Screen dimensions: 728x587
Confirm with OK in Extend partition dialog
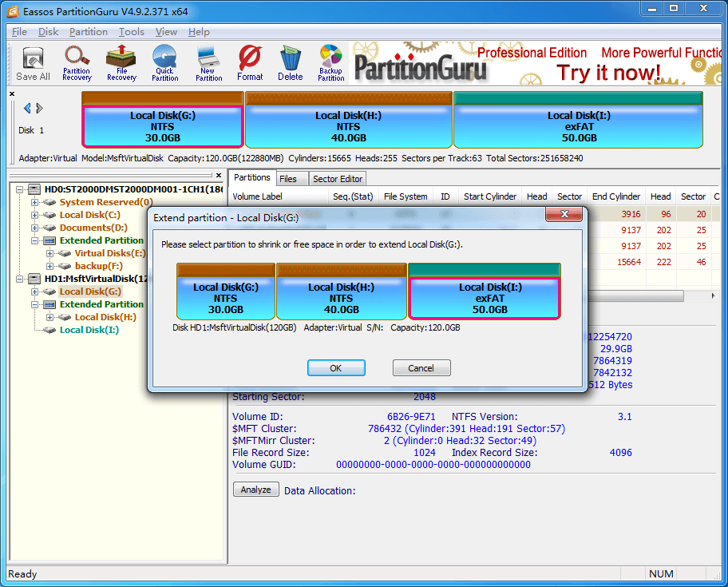(336, 368)
